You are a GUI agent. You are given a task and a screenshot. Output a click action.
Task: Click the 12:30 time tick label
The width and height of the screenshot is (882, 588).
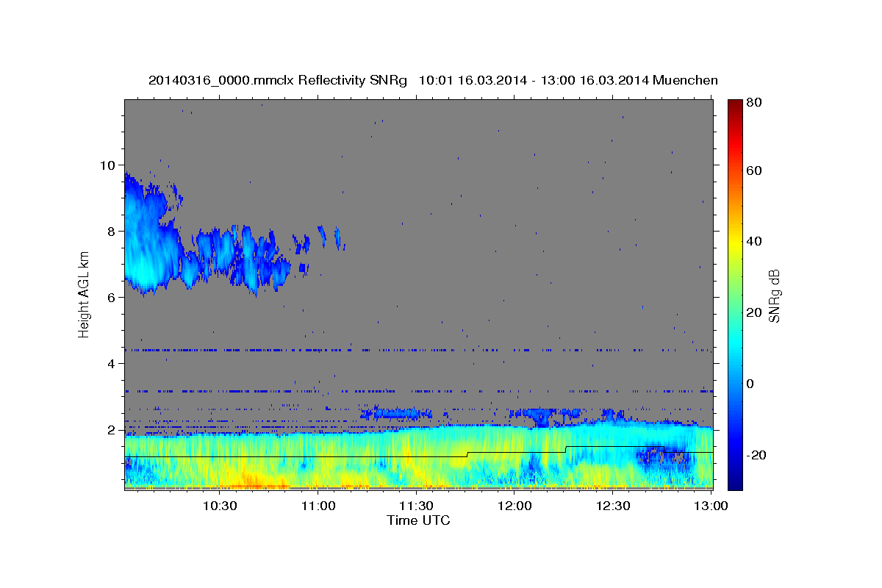[612, 506]
